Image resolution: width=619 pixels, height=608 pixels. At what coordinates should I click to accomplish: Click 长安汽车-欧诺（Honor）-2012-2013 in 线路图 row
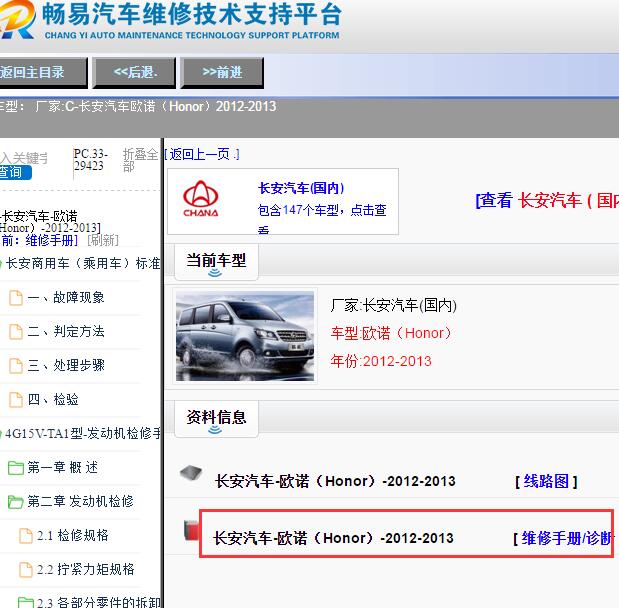point(335,481)
